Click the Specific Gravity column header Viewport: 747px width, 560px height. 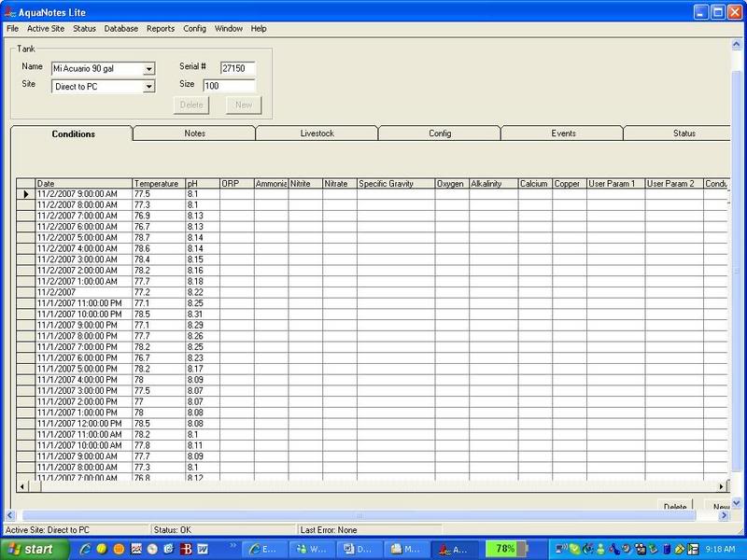(x=395, y=184)
